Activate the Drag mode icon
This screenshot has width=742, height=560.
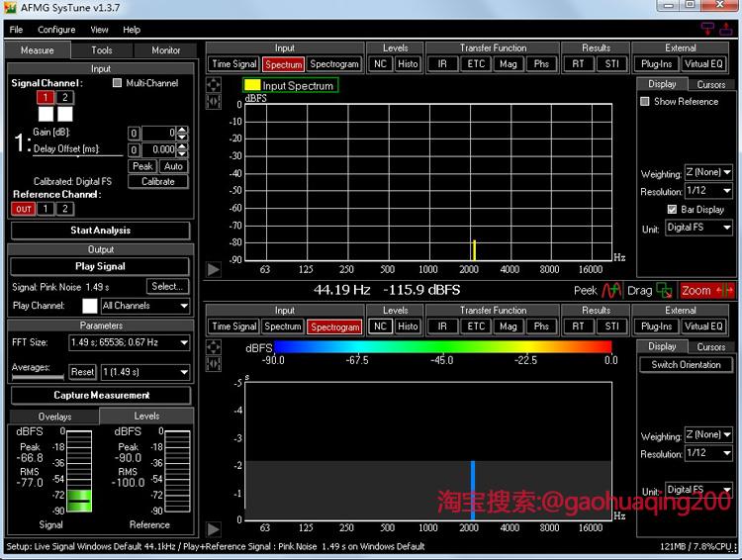coord(665,290)
